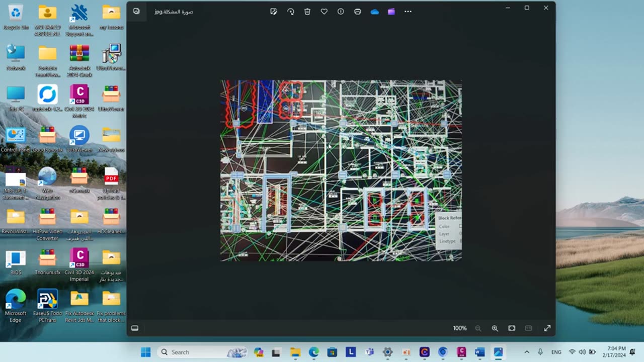
Task: Delete the photo using the trash icon
Action: (x=307, y=12)
